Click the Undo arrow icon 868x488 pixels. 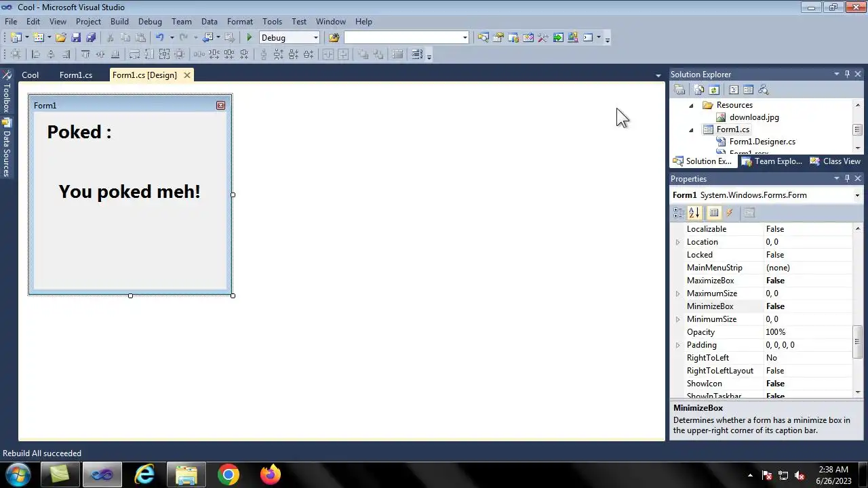tap(159, 38)
